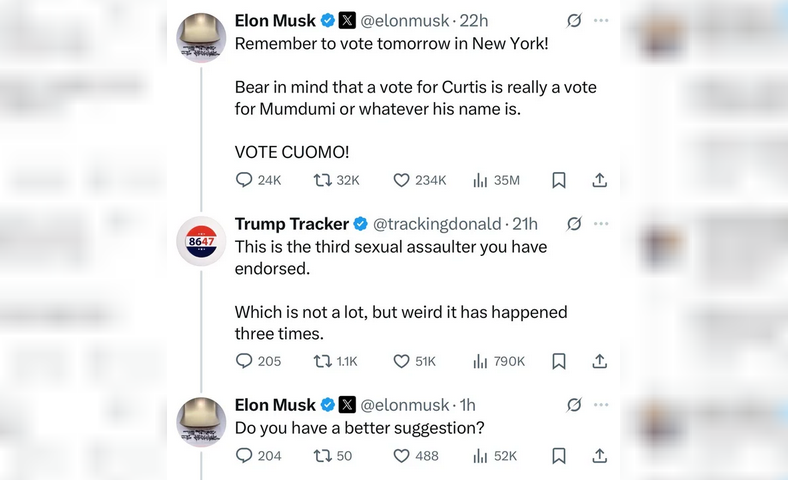Screen dimensions: 788x480
Task: Share Elon Musk's first tweet
Action: (x=599, y=180)
